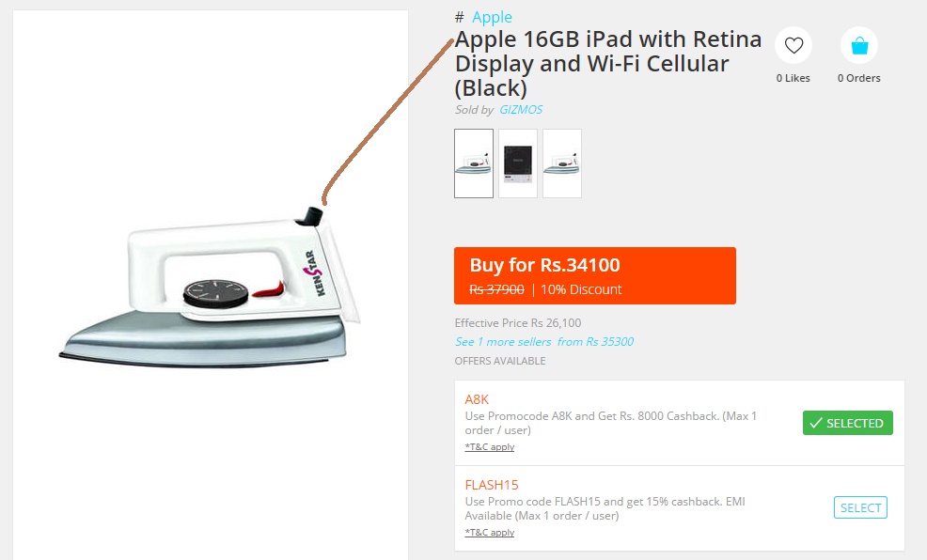Click the Apple 16GB iPad product title
This screenshot has width=927, height=560.
[608, 63]
